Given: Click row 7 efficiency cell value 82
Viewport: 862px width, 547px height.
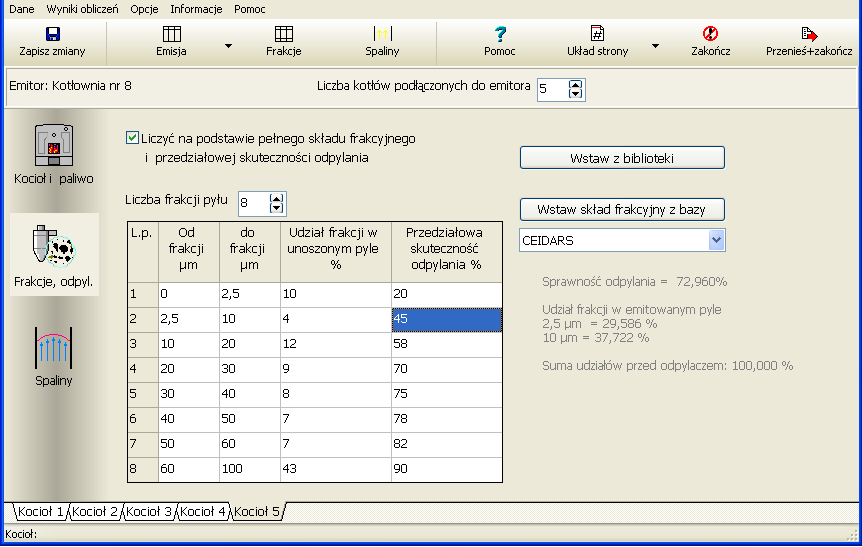Looking at the screenshot, I should [446, 444].
